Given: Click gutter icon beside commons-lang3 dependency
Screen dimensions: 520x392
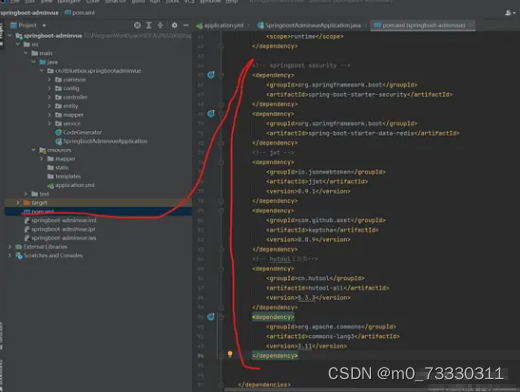Looking at the screenshot, I should (x=211, y=317).
